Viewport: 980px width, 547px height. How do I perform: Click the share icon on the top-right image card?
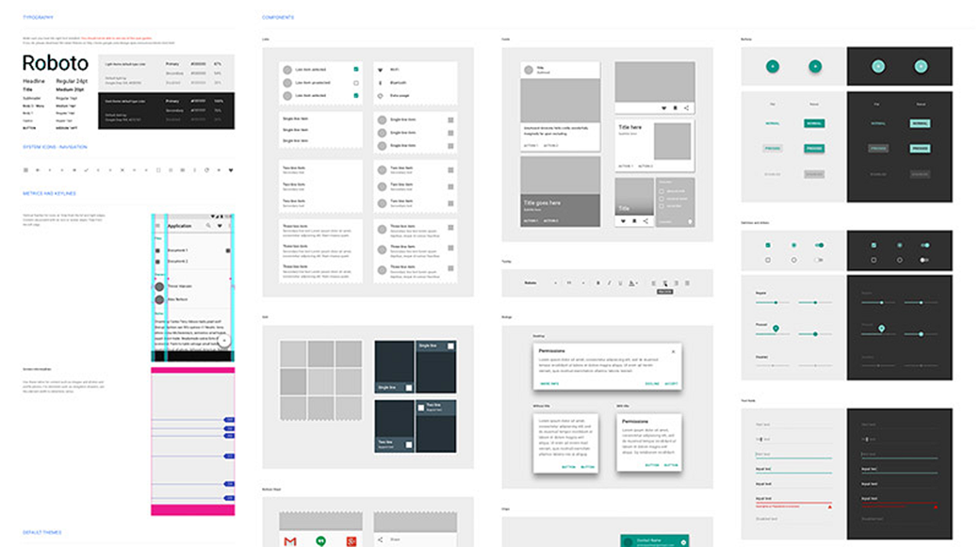coord(687,108)
